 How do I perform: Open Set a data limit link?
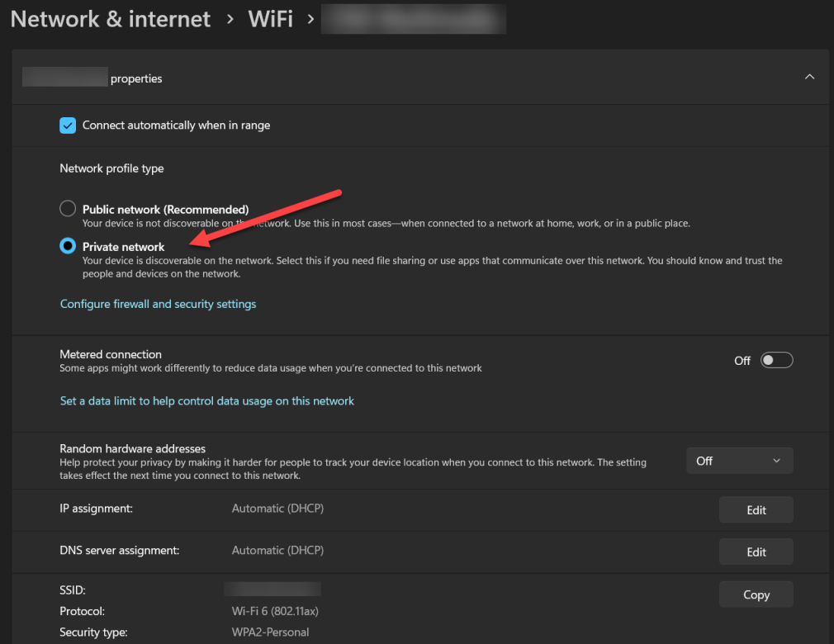[x=206, y=400]
